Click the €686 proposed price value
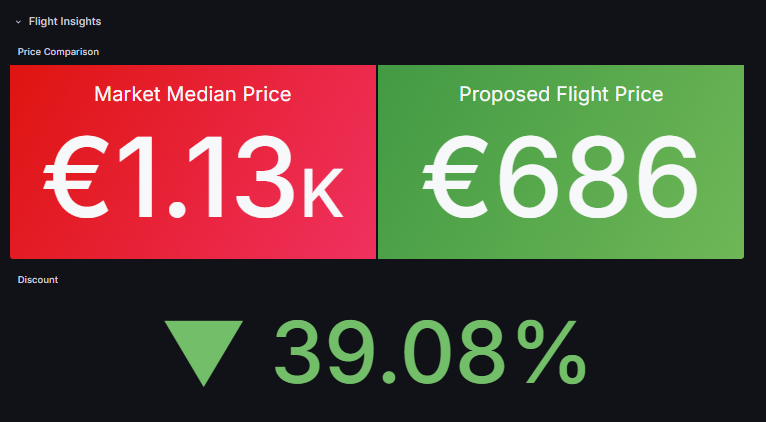The width and height of the screenshot is (766, 422). click(x=561, y=179)
